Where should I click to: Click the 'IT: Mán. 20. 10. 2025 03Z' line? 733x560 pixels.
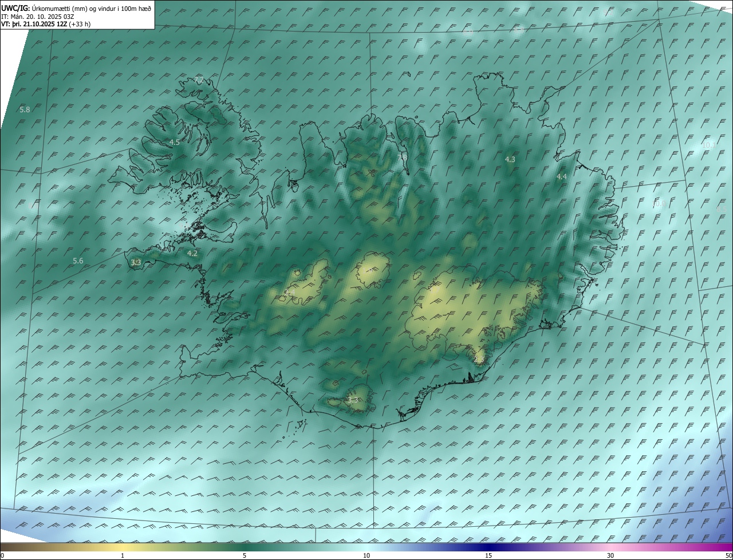(x=38, y=17)
